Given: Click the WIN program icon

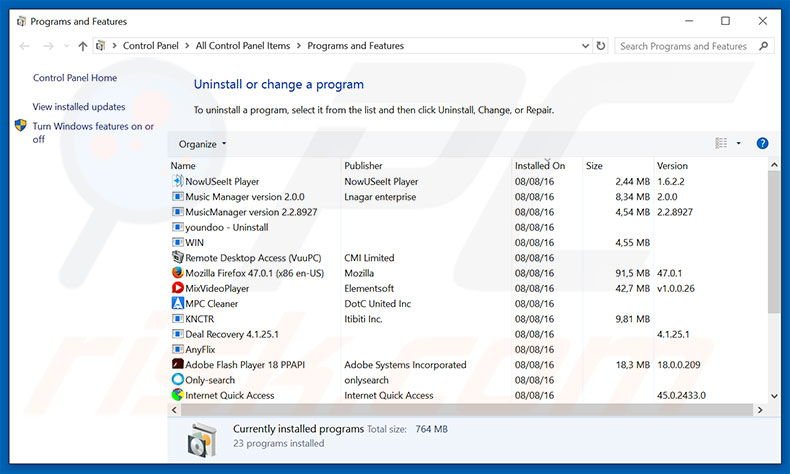Looking at the screenshot, I should (177, 242).
